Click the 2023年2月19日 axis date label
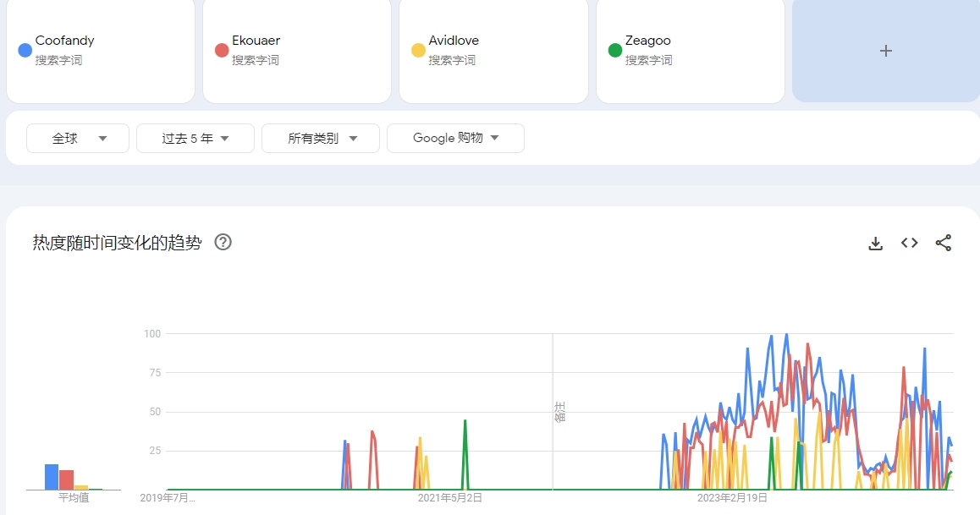This screenshot has height=515, width=980. click(733, 498)
